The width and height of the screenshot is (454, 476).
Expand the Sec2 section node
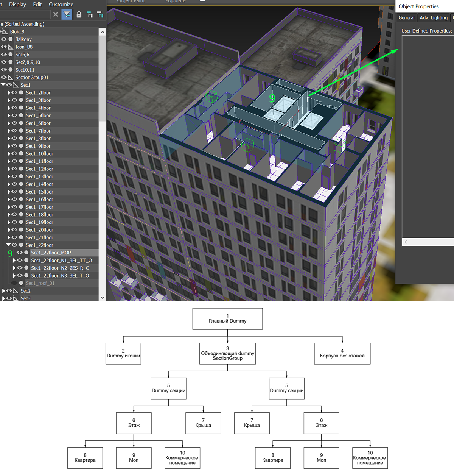coord(3,291)
